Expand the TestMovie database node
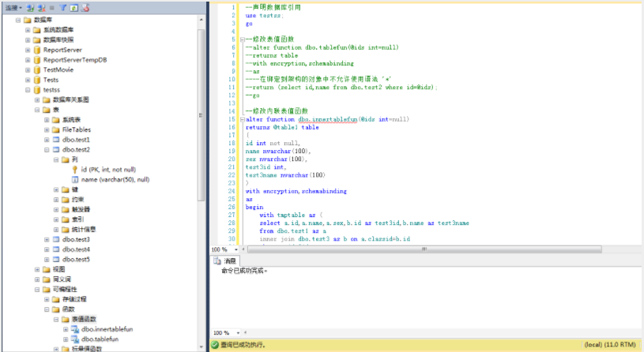The image size is (644, 352). 28,69
